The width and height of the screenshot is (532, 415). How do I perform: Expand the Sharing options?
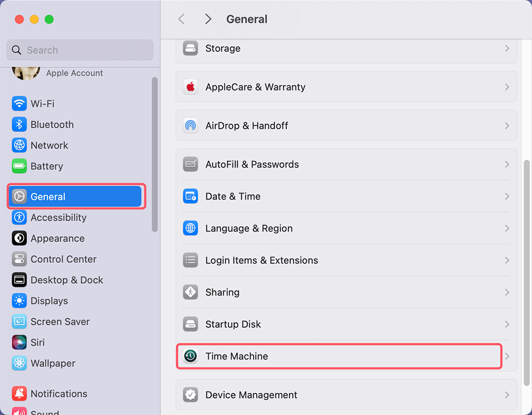tap(507, 292)
